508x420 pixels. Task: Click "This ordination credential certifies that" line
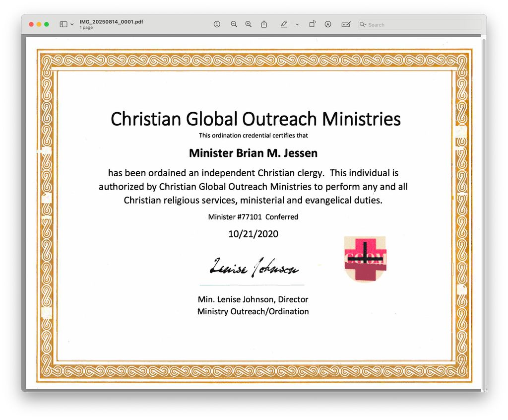[254, 136]
